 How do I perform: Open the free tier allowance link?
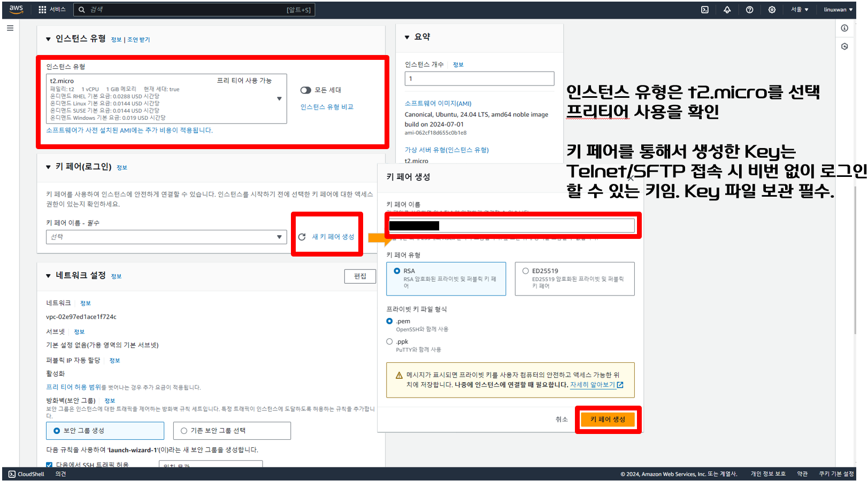coord(73,387)
